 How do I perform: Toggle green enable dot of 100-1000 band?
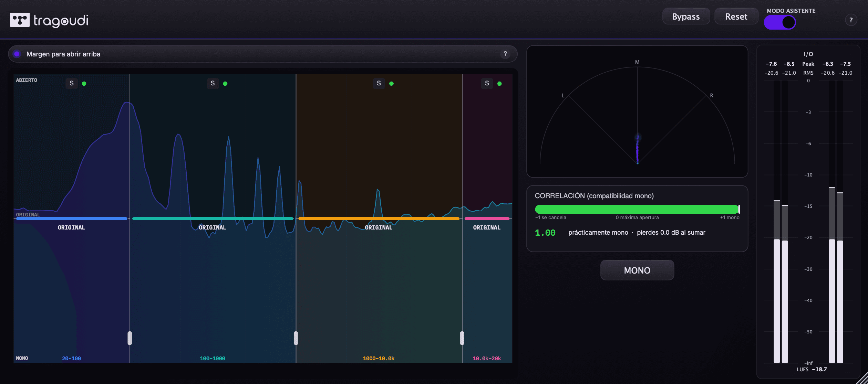click(225, 84)
